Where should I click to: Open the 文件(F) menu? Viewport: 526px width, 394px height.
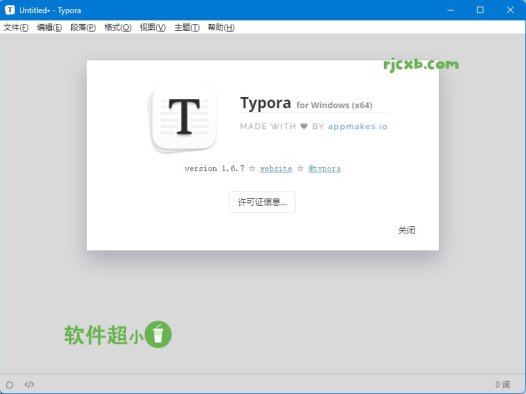(16, 27)
